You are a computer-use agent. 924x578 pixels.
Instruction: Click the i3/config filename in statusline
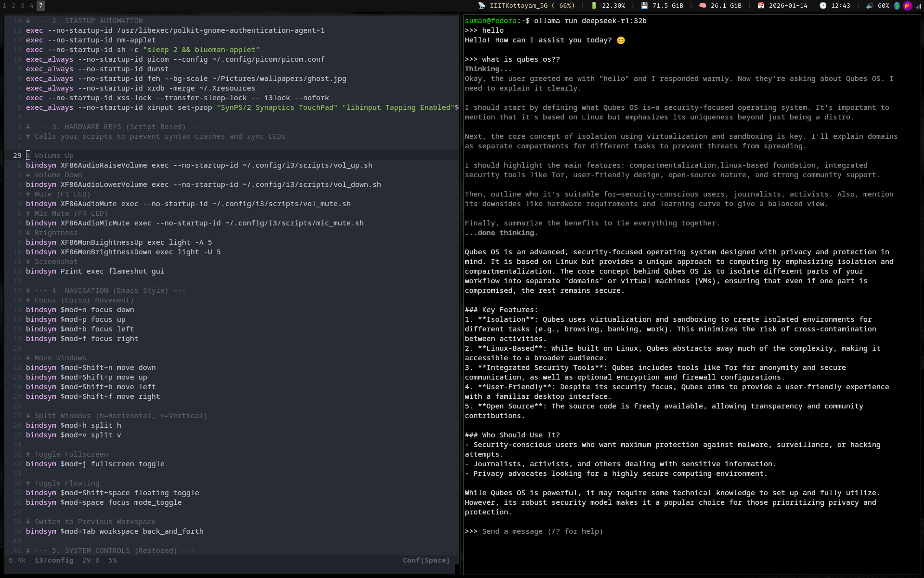click(53, 561)
